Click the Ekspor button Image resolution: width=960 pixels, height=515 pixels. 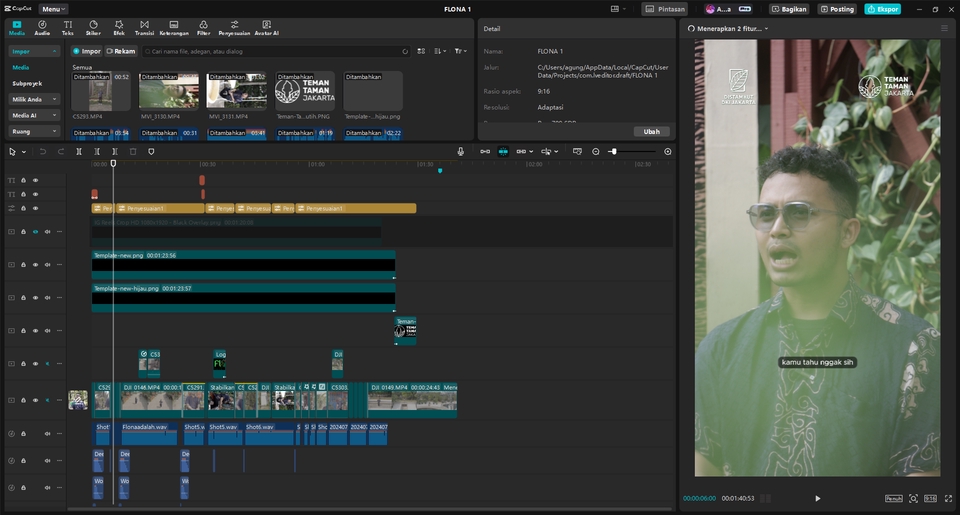pyautogui.click(x=882, y=9)
